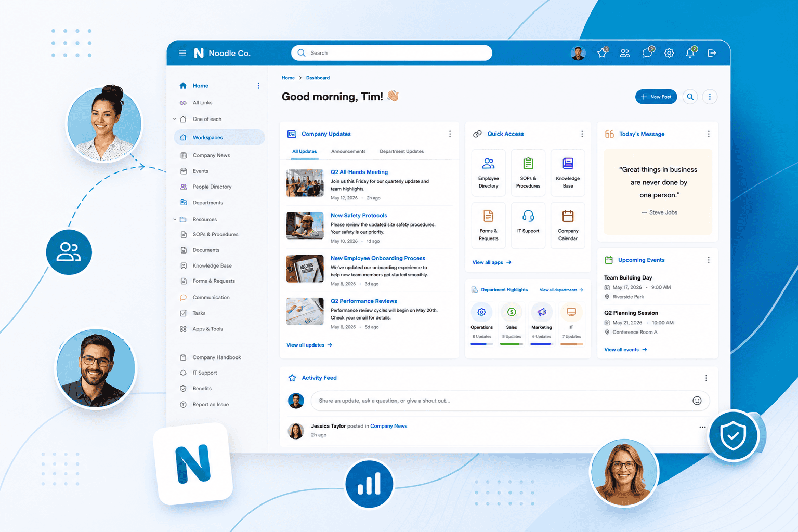Open Today's Message card options menu
Screen dimensions: 798x532
pos(709,134)
